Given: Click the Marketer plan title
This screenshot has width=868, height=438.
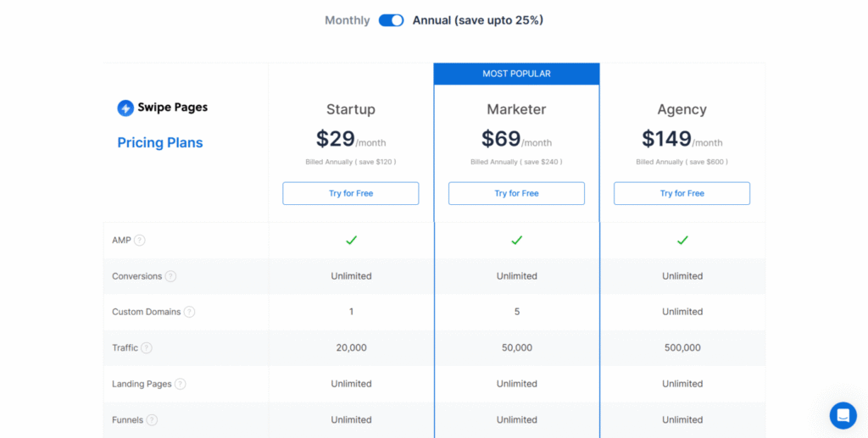Looking at the screenshot, I should 516,109.
